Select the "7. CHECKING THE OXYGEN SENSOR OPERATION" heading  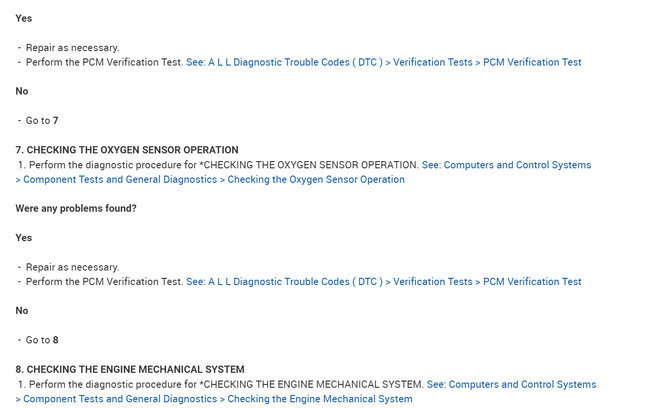[127, 150]
